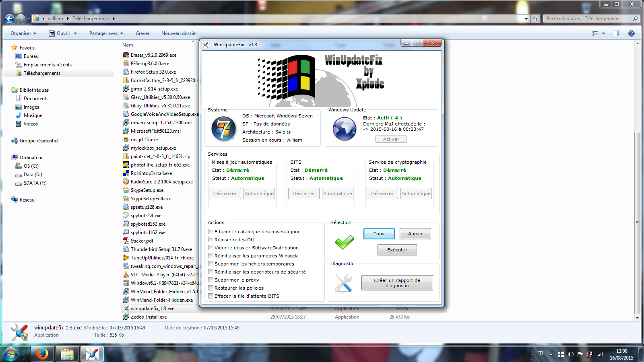Select the VLC_Media_Player file icon
Viewport: 644px width, 362px height.
[126, 275]
